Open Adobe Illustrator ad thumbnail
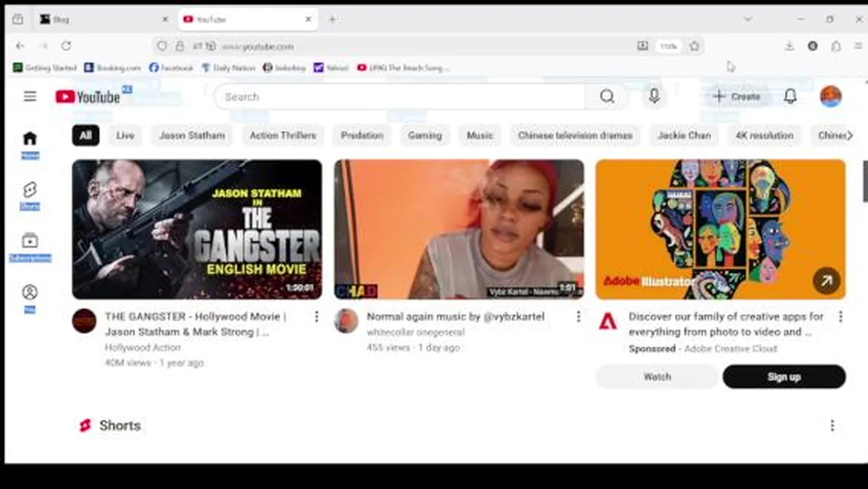The height and width of the screenshot is (489, 868). [721, 230]
